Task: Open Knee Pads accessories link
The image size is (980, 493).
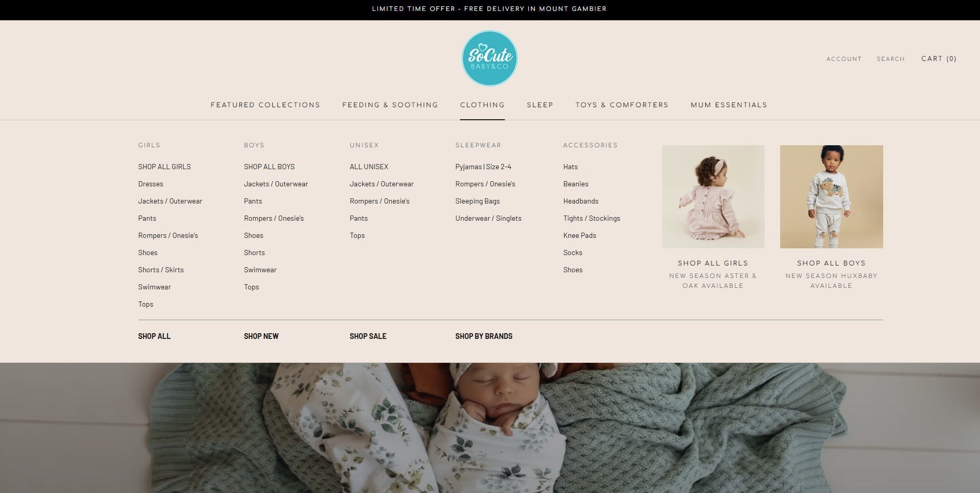Action: [x=579, y=235]
